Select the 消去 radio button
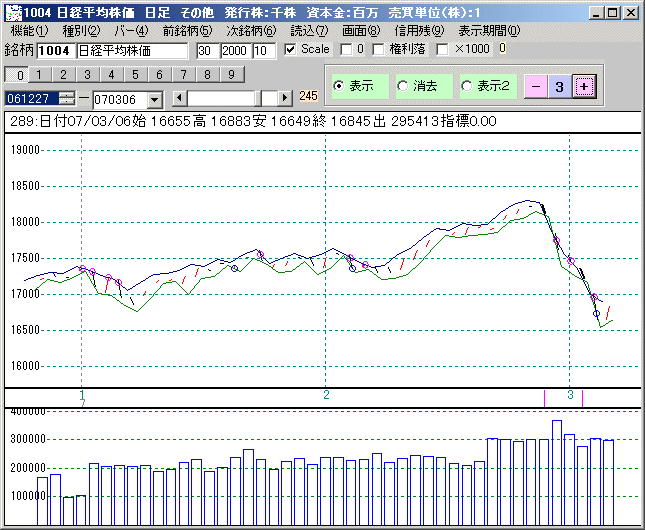The image size is (645, 530). tap(403, 87)
